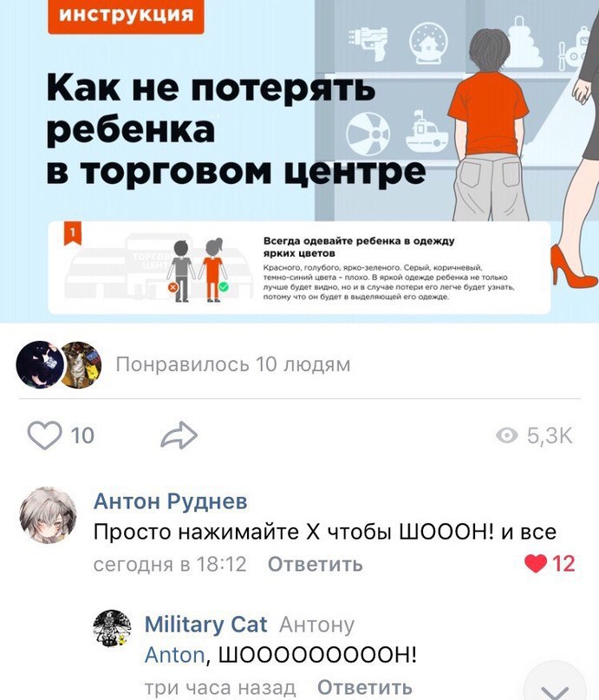Tap the views eye icon
The width and height of the screenshot is (599, 700).
pyautogui.click(x=506, y=435)
